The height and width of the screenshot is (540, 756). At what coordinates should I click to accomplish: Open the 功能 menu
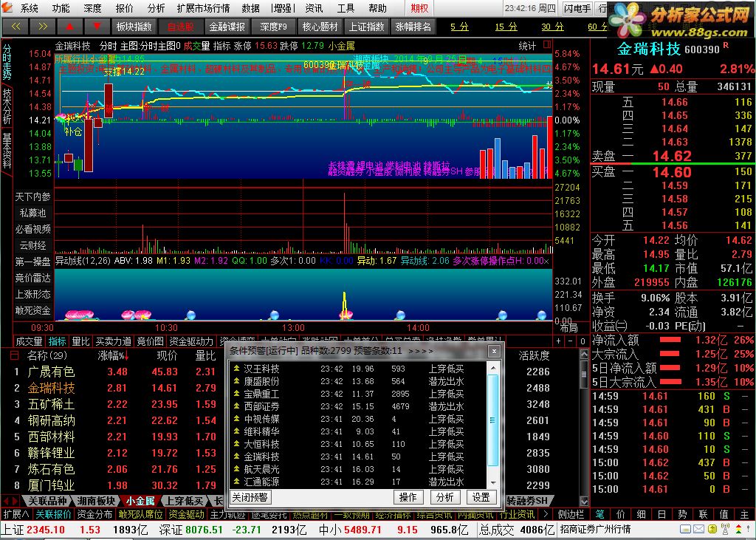(61, 8)
